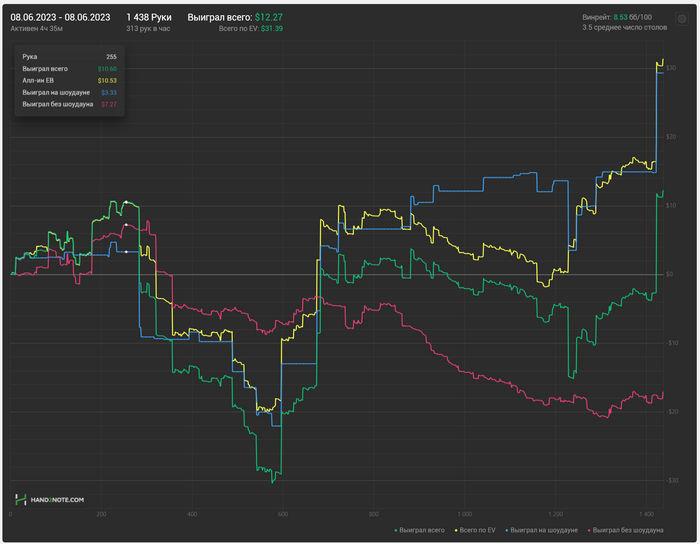Image resolution: width=700 pixels, height=544 pixels.
Task: Click the Всего по EV $31.39 value
Action: tap(250, 29)
